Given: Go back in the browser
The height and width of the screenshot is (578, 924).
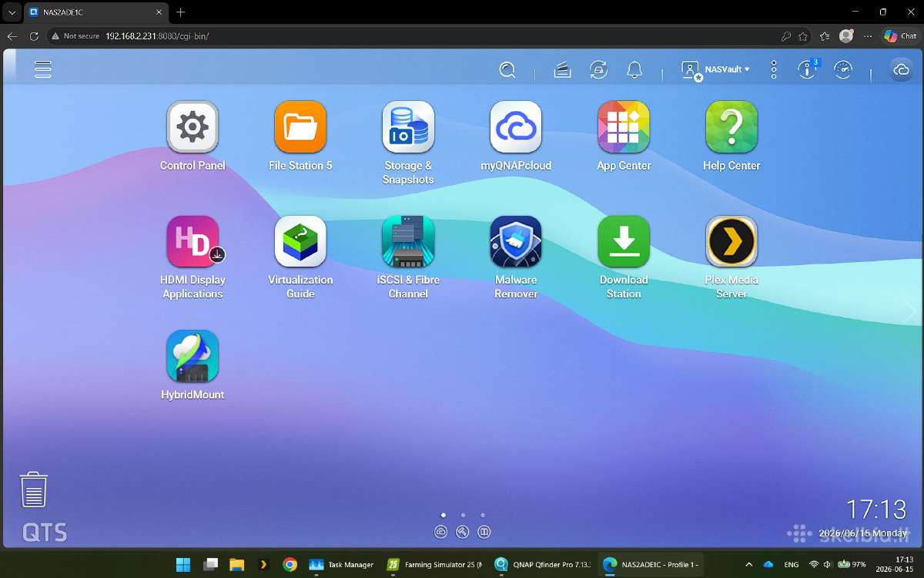Looking at the screenshot, I should pyautogui.click(x=12, y=36).
